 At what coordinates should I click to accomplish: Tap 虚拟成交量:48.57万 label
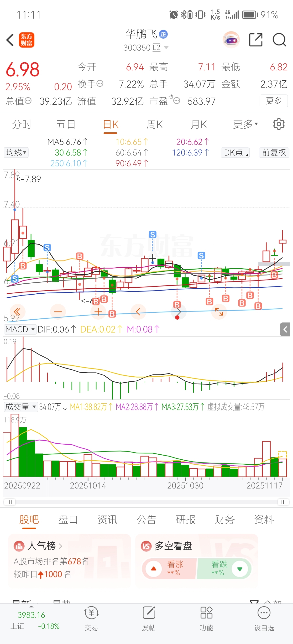236,407
